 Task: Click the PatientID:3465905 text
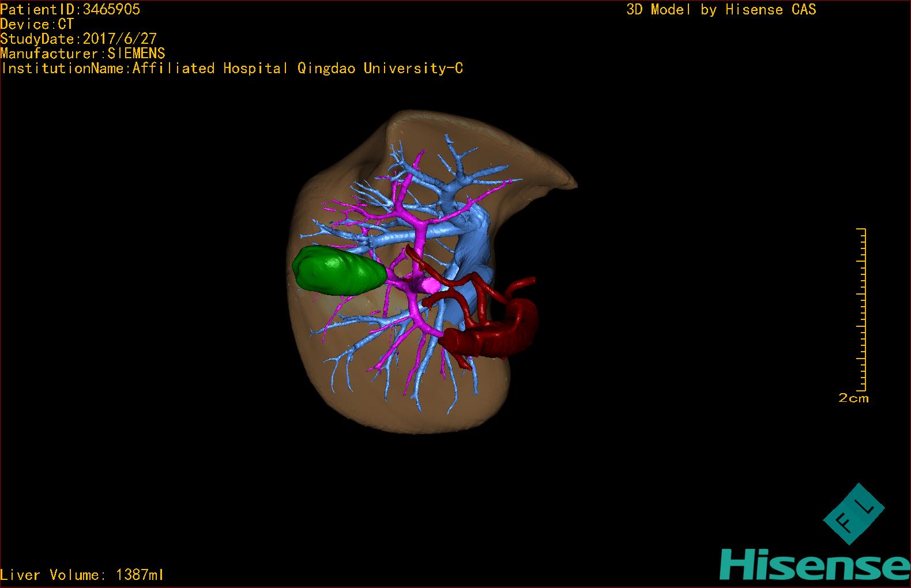[70, 9]
